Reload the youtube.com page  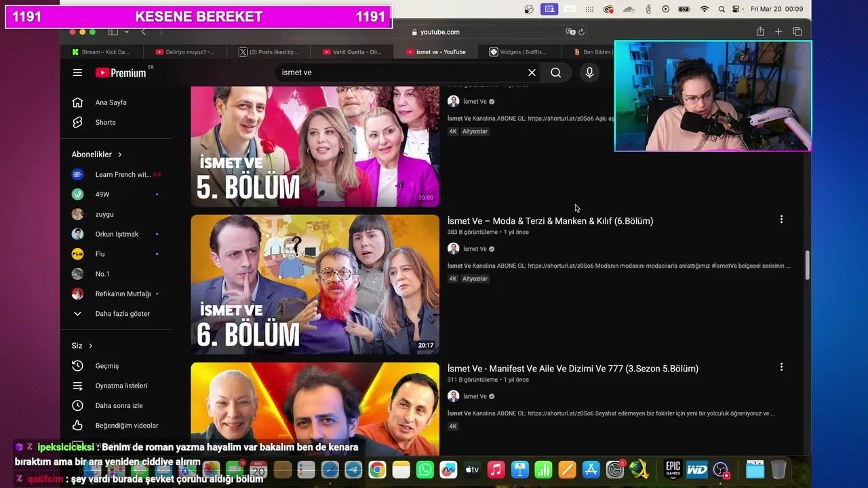pyautogui.click(x=582, y=32)
